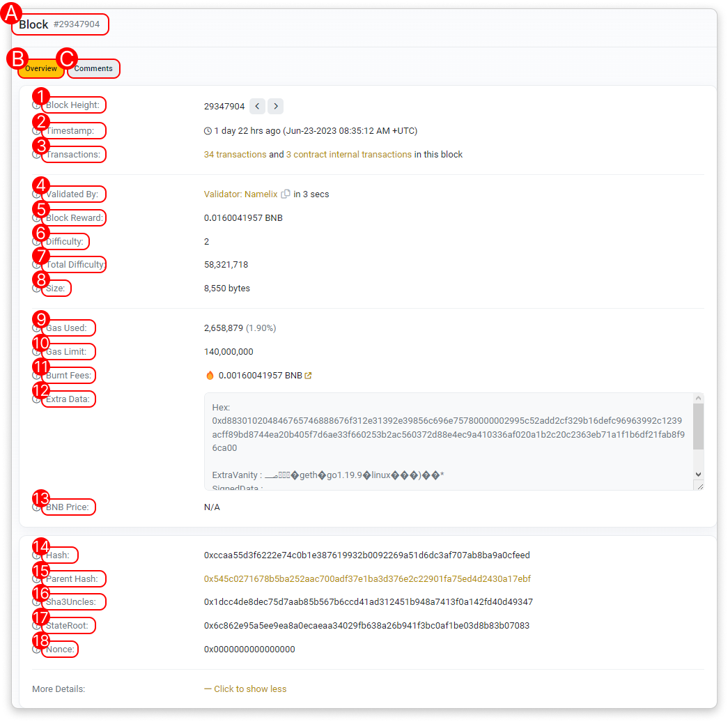Viewport: 728px width, 722px height.
Task: Copy validator Namelix address icon
Action: point(286,194)
